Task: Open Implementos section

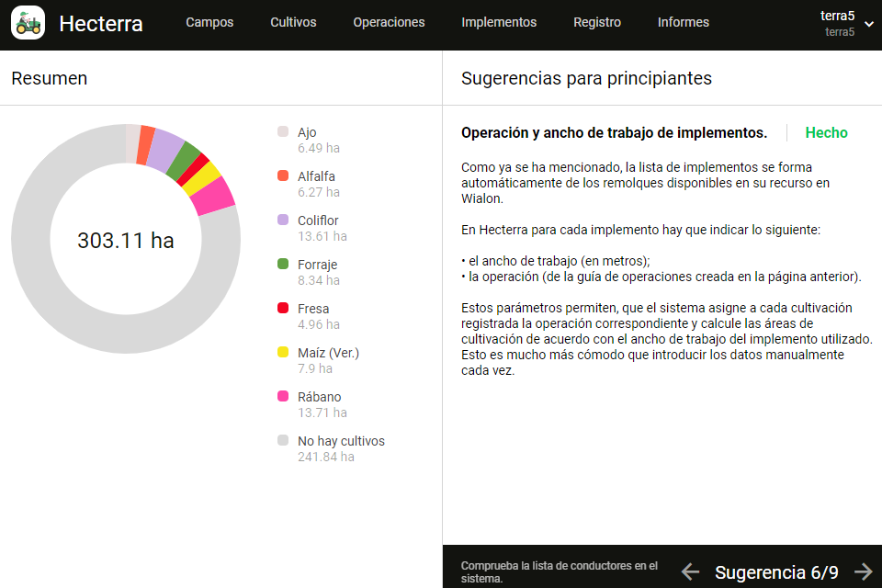Action: (499, 22)
